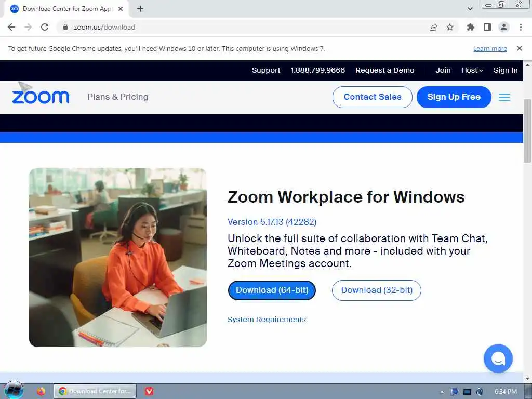Click the scrollbar down arrow

[528, 378]
